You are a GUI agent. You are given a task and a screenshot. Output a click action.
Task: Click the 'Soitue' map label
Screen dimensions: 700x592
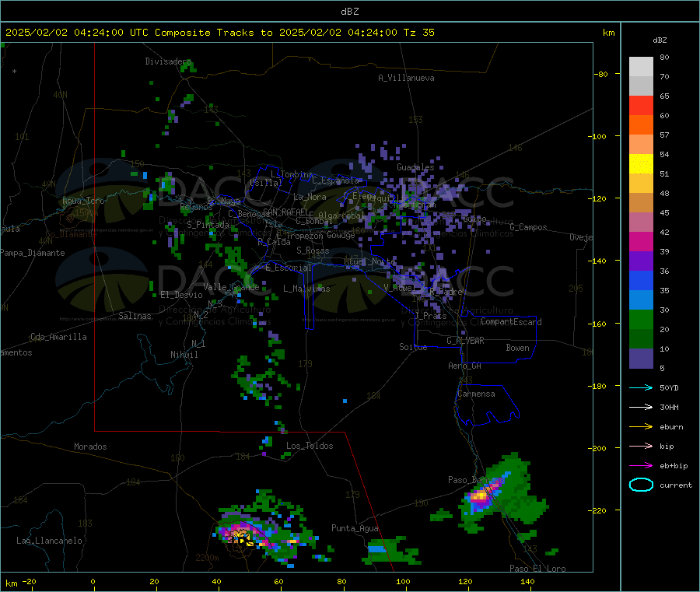413,347
